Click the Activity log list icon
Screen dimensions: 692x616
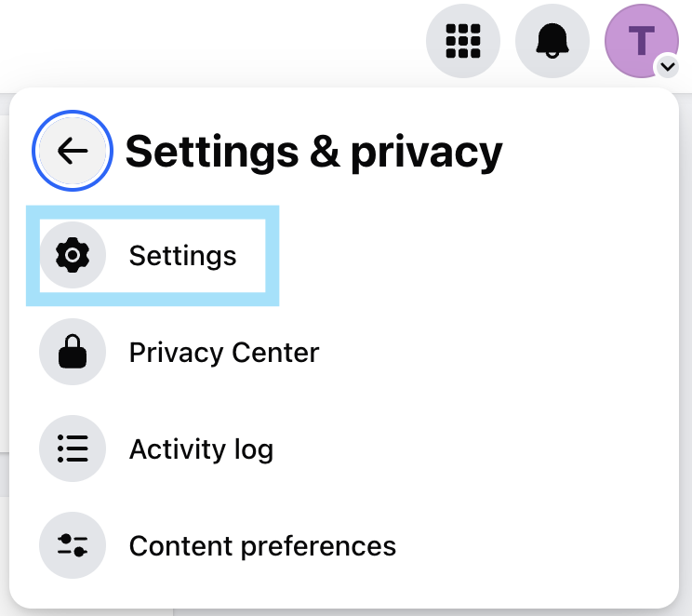73,449
